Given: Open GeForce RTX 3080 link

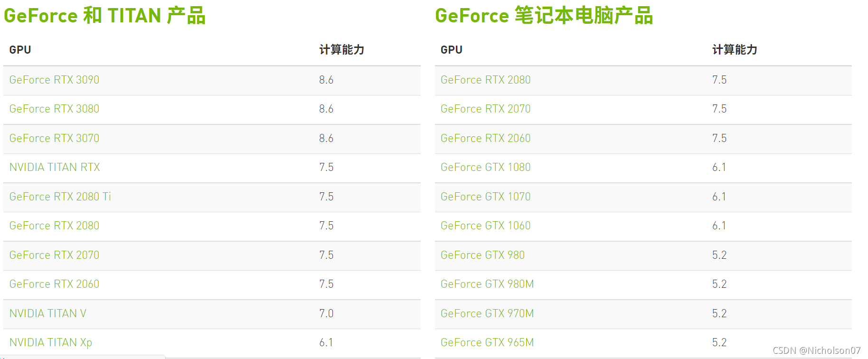Looking at the screenshot, I should click(x=54, y=109).
